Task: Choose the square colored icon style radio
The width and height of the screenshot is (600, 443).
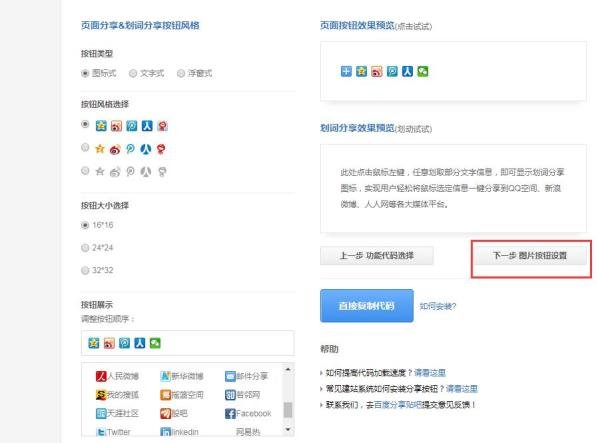Action: pyautogui.click(x=85, y=124)
